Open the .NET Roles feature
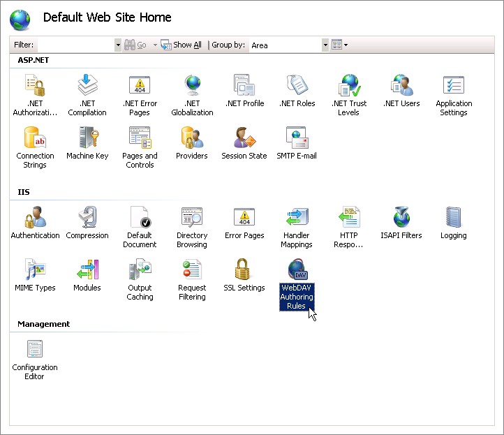This screenshot has width=504, height=435. coord(297,91)
